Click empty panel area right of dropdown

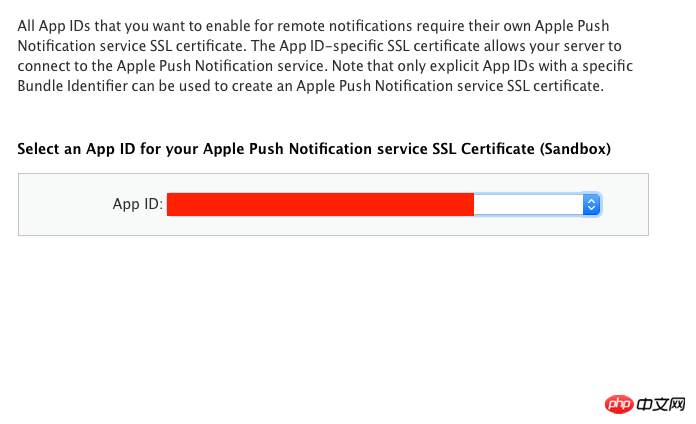(x=625, y=204)
